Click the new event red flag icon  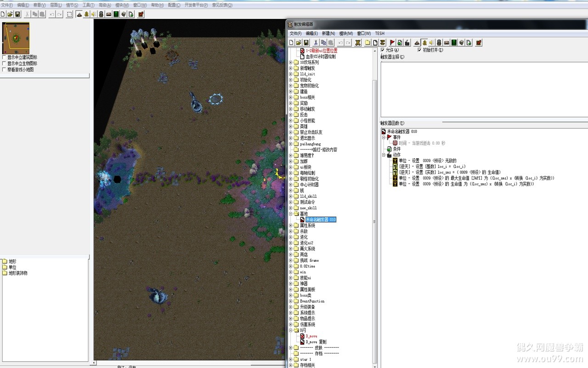tap(392, 43)
